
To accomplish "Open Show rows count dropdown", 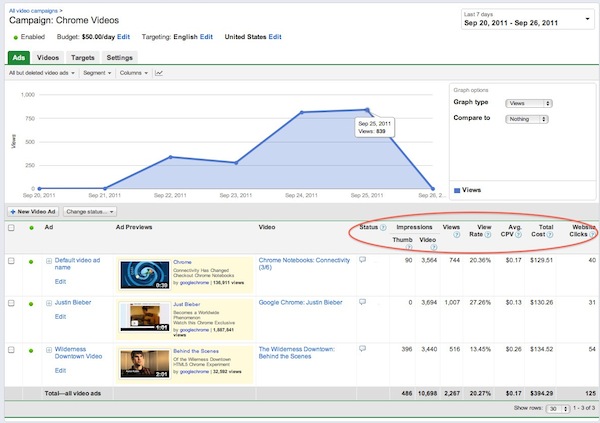I will pos(558,409).
